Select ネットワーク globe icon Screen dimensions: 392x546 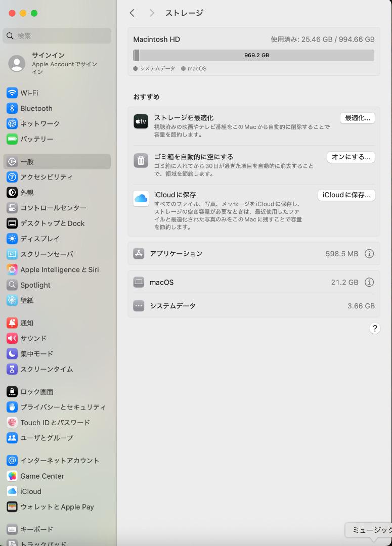[x=12, y=124]
